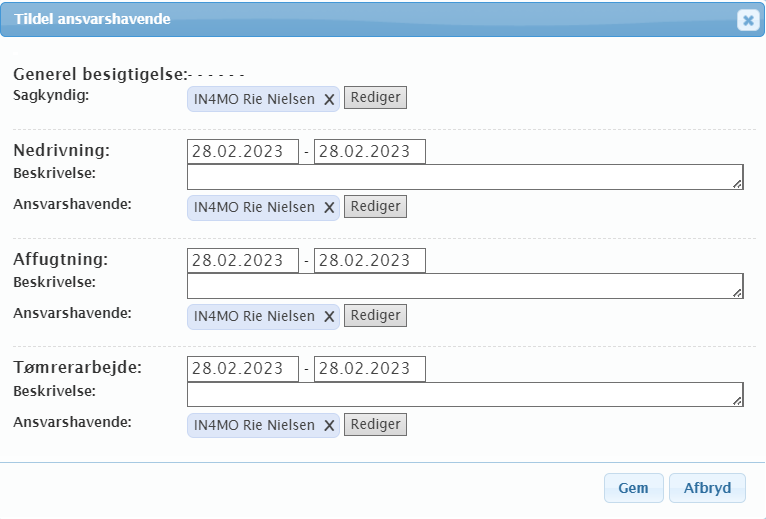Screen dimensions: 766x519
Task: Click the Affugtning end date field
Action: 369,261
